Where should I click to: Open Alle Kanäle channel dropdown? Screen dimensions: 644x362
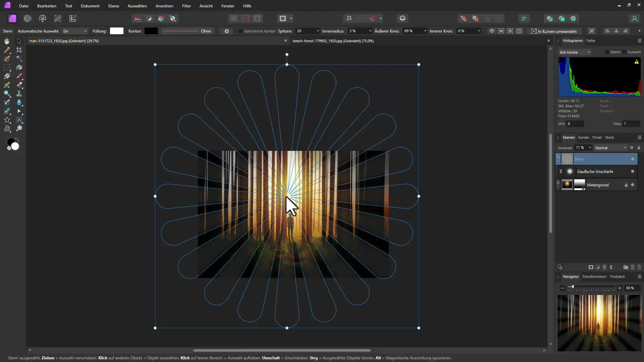tap(575, 52)
